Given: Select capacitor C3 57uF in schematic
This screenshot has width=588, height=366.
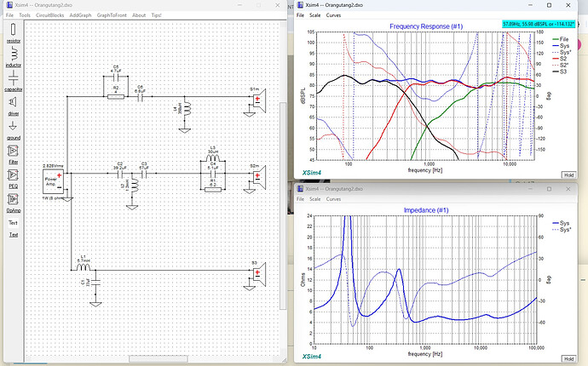Looking at the screenshot, I should [x=144, y=174].
